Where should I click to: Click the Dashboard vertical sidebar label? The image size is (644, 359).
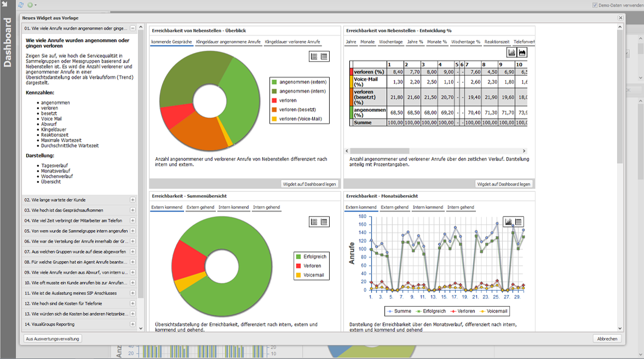click(x=8, y=43)
